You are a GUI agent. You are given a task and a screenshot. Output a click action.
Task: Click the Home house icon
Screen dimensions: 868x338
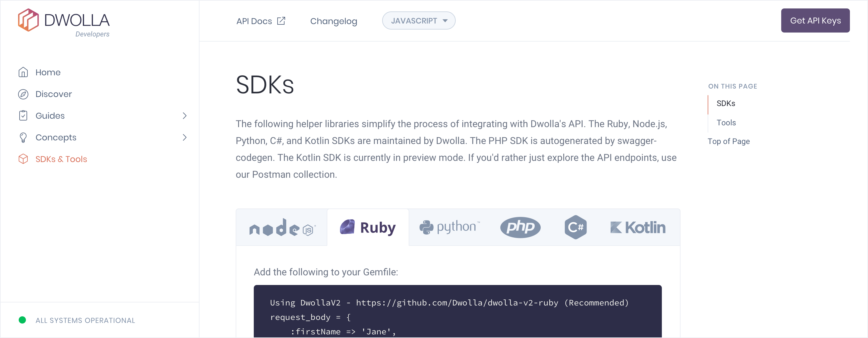[23, 72]
